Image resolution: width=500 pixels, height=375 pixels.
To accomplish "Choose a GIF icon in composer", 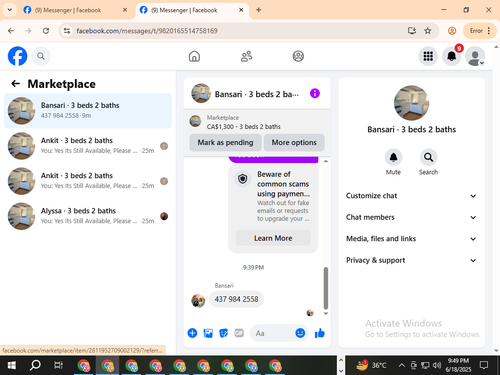I will coord(239,333).
